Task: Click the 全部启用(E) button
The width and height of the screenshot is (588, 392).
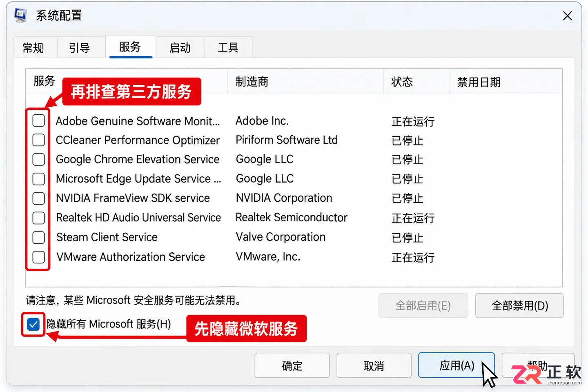Action: point(423,305)
